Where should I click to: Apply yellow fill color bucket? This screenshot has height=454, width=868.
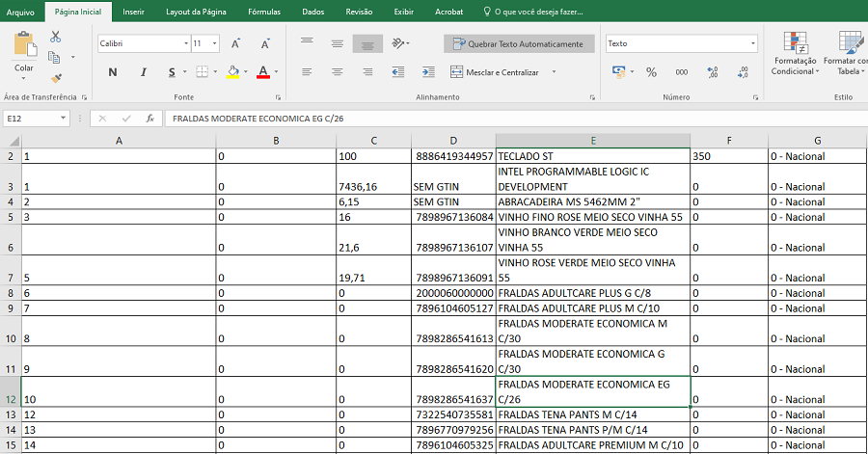pos(233,72)
